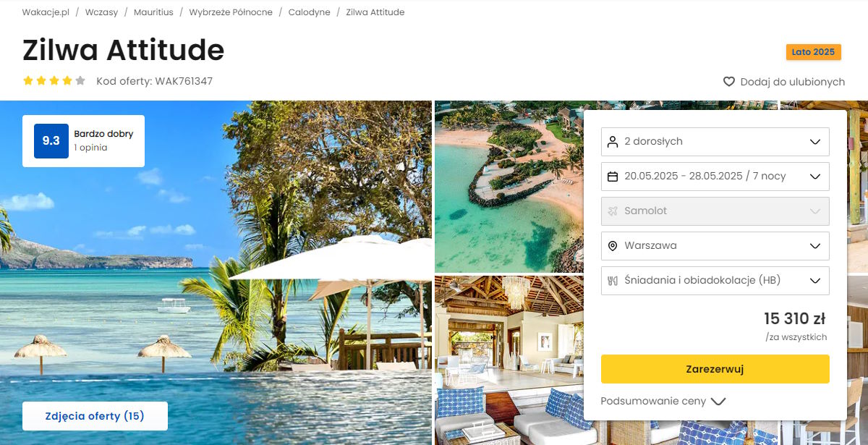The height and width of the screenshot is (445, 868).
Task: Expand the date range 20.05.2025 - 28.05.2025 selector
Action: 715,176
